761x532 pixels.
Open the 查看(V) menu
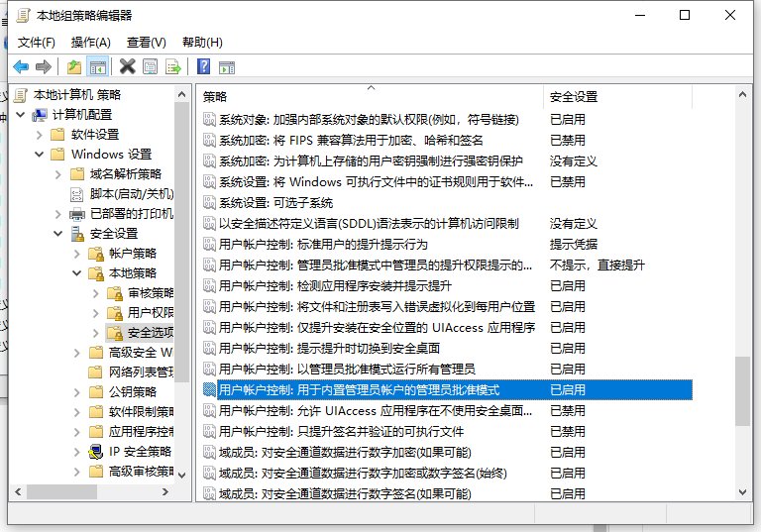pos(146,43)
